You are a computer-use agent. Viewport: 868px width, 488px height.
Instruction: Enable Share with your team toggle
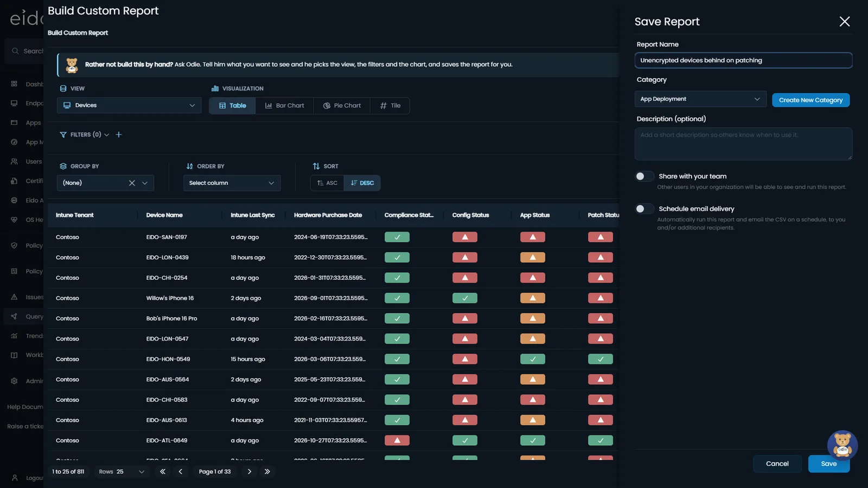coord(644,176)
